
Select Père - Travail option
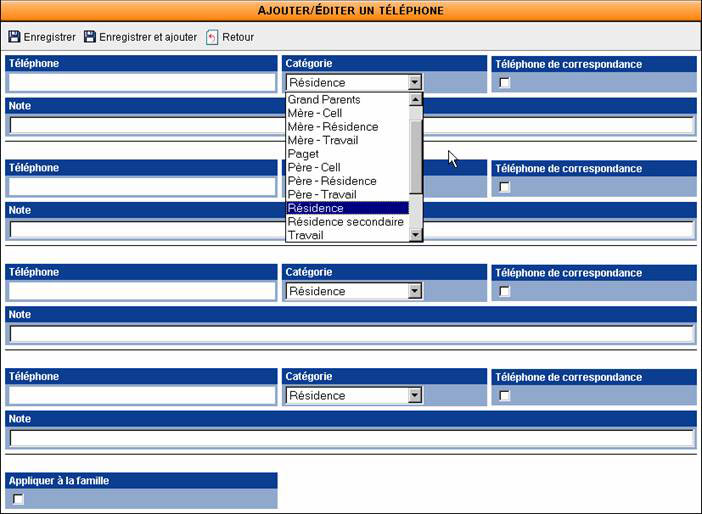347,194
